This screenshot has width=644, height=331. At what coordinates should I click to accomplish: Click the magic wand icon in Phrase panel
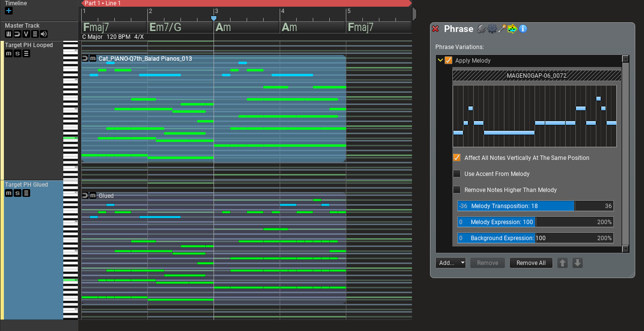coord(502,29)
